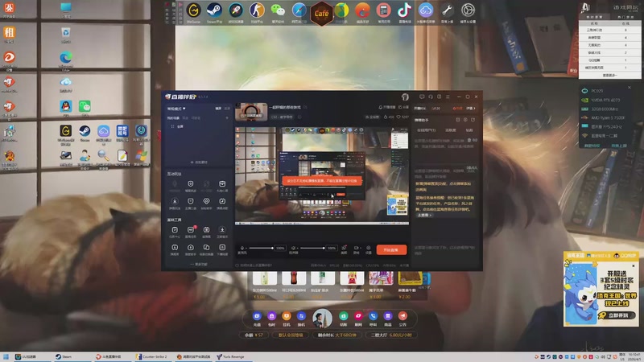The width and height of the screenshot is (644, 362).
Task: Switch to landscape 横屏 orientation
Action: tap(218, 109)
